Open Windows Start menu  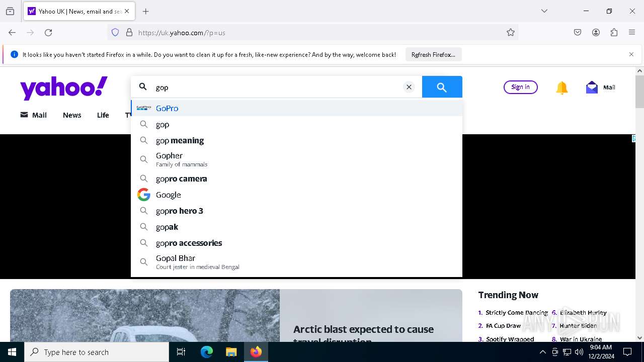12,352
